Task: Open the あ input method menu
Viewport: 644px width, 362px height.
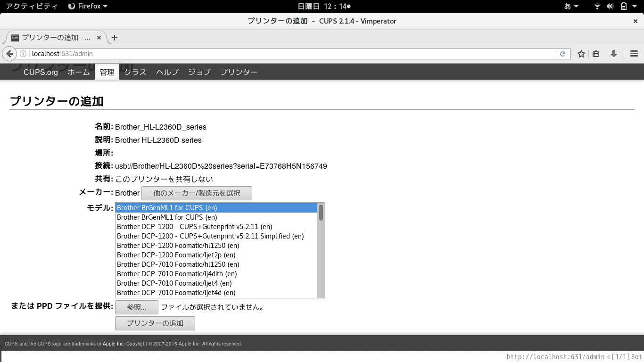Action: pos(571,6)
